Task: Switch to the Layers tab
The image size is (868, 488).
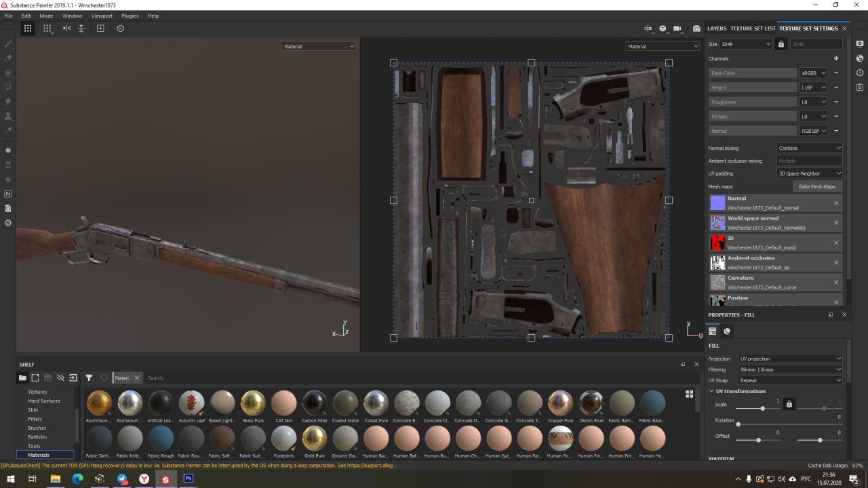Action: pos(716,28)
